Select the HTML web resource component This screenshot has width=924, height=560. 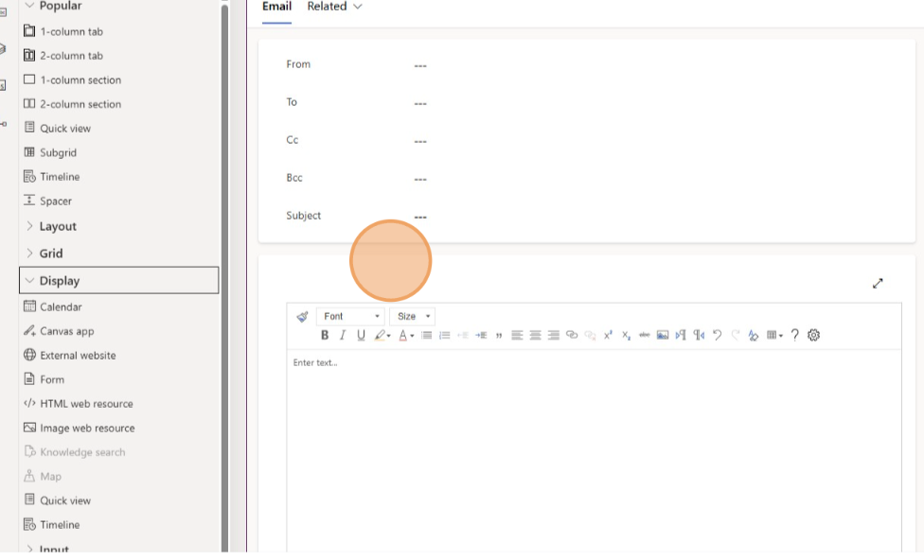(x=78, y=403)
